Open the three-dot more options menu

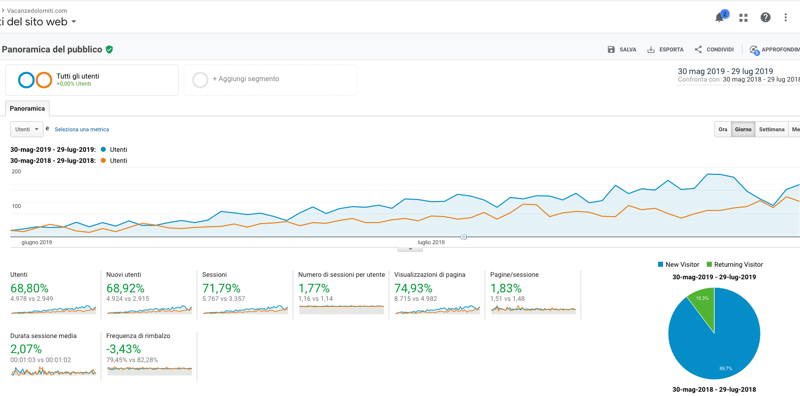coord(786,17)
